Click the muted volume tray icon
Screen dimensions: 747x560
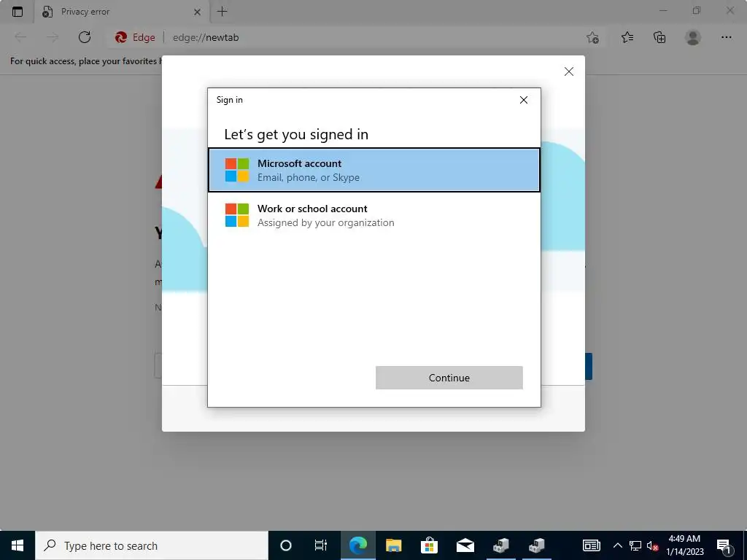coord(653,545)
